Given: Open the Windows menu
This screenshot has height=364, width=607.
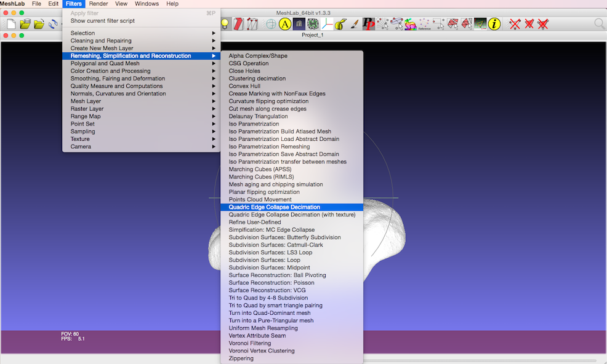Looking at the screenshot, I should pyautogui.click(x=147, y=4).
